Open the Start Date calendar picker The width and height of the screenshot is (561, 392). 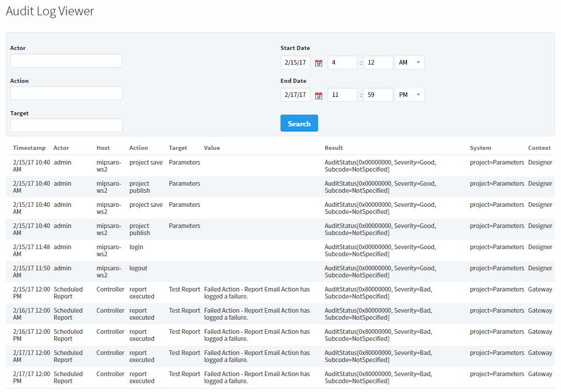(x=318, y=62)
